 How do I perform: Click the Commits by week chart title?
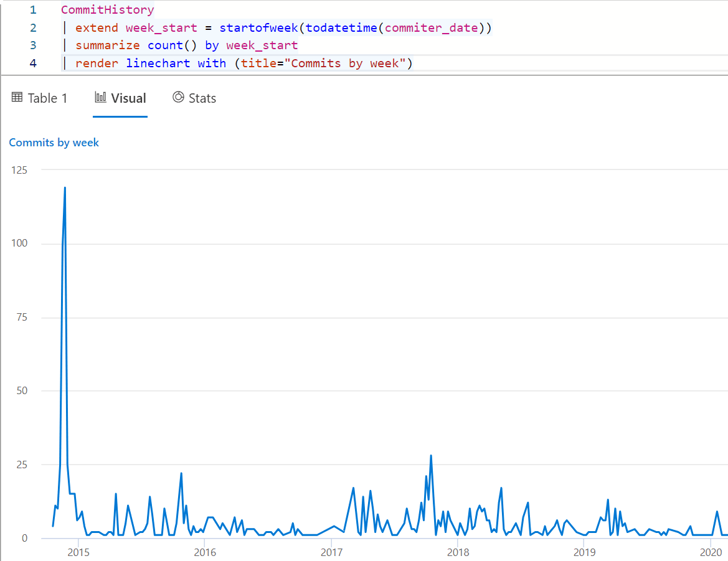[54, 142]
